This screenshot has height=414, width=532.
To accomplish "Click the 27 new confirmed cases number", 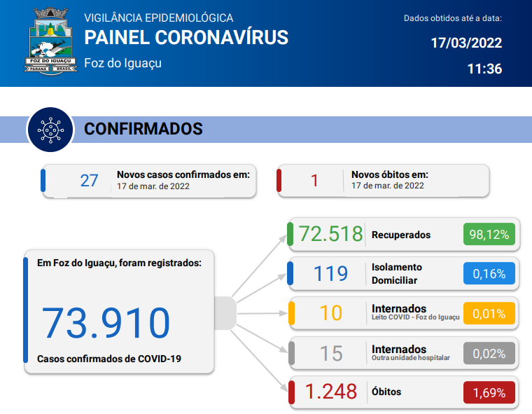I will (x=89, y=181).
